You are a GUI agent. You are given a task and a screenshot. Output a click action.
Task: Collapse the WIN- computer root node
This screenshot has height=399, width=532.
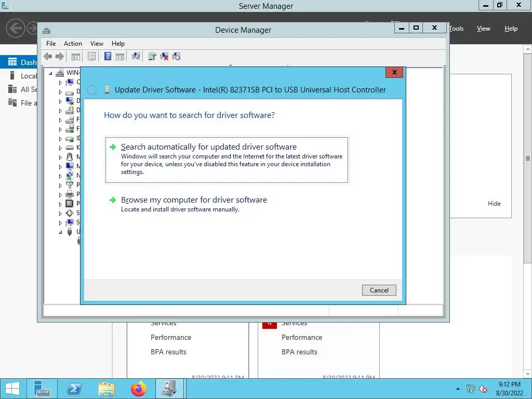[x=50, y=73]
